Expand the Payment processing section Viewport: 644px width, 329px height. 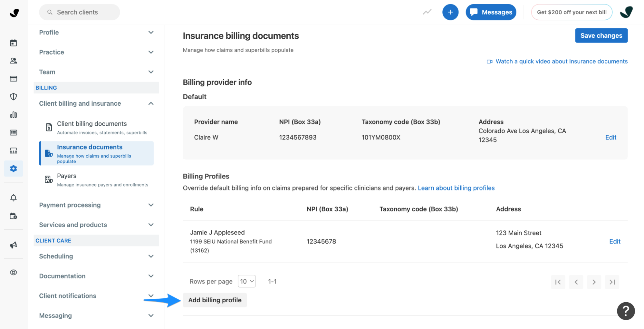(x=96, y=205)
